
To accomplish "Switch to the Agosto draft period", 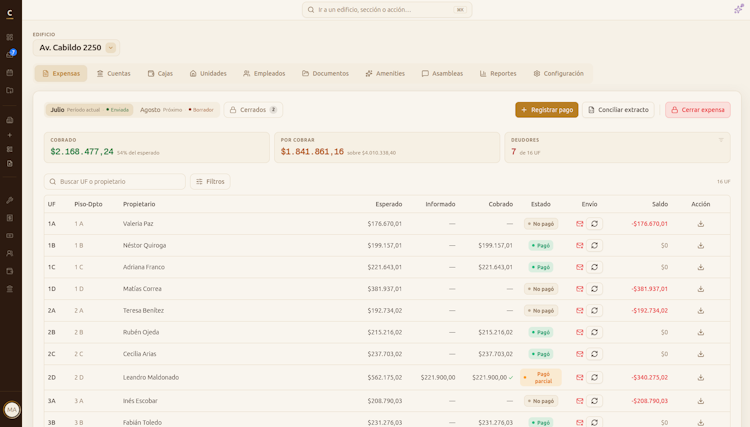I will click(176, 109).
